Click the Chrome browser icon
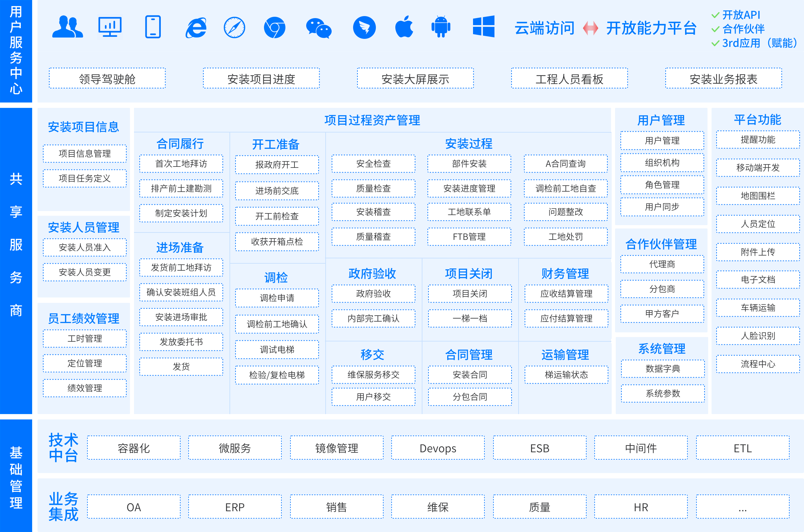This screenshot has width=804, height=532. tap(274, 27)
